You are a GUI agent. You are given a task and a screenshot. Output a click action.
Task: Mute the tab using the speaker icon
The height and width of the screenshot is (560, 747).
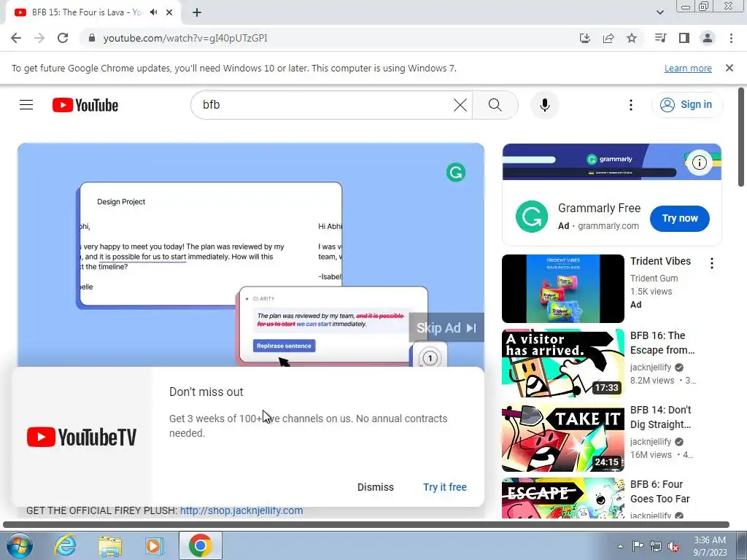153,12
